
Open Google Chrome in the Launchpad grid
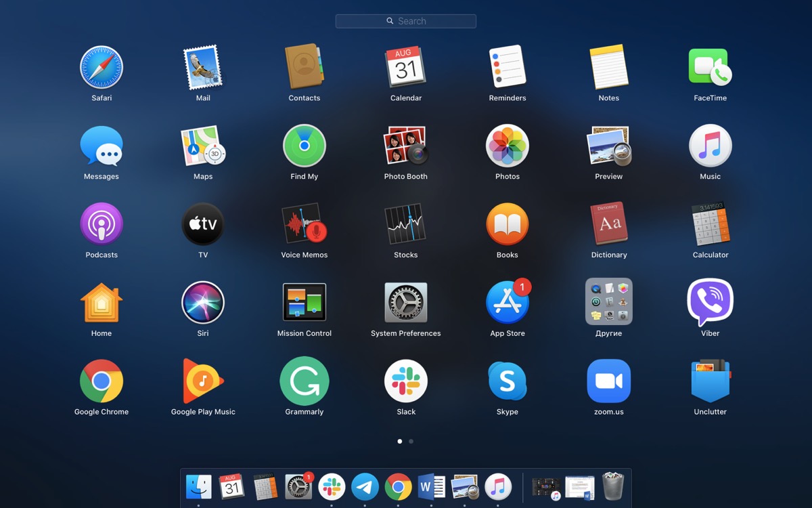101,381
